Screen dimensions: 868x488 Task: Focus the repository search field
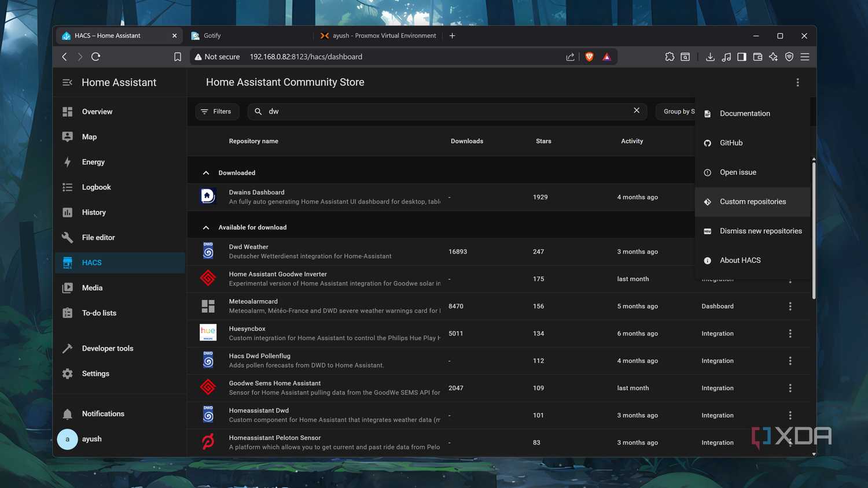click(448, 112)
